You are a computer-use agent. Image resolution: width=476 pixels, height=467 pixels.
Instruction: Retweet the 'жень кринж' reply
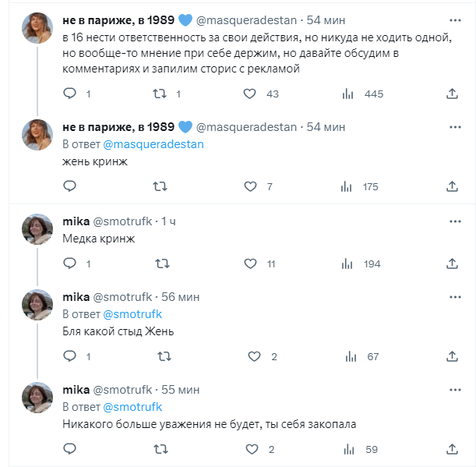[x=160, y=186]
